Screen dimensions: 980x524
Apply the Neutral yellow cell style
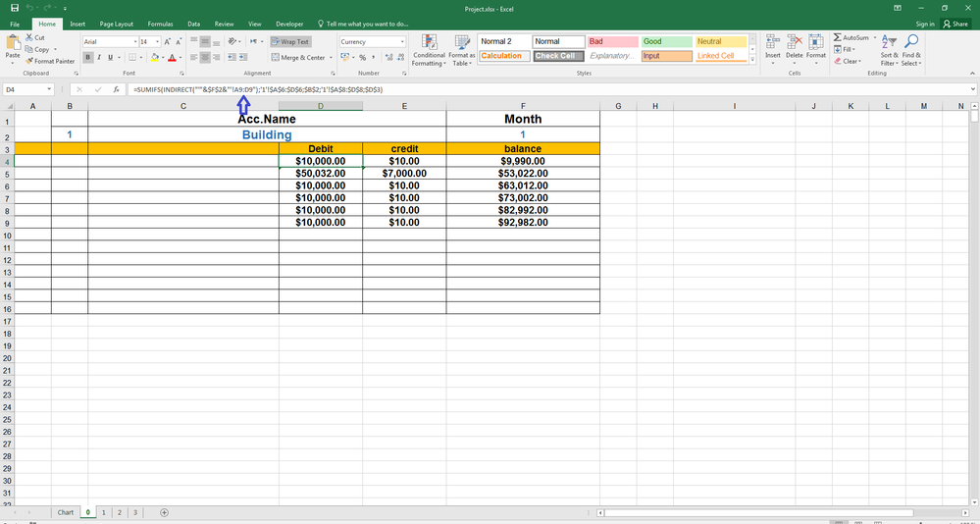(x=721, y=41)
